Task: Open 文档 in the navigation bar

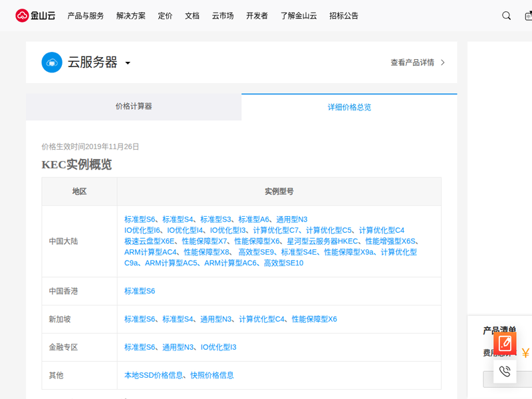Action: (192, 15)
